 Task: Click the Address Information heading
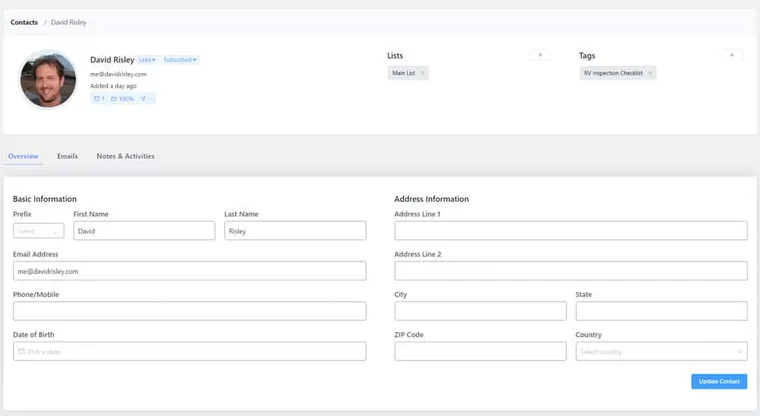pyautogui.click(x=431, y=199)
